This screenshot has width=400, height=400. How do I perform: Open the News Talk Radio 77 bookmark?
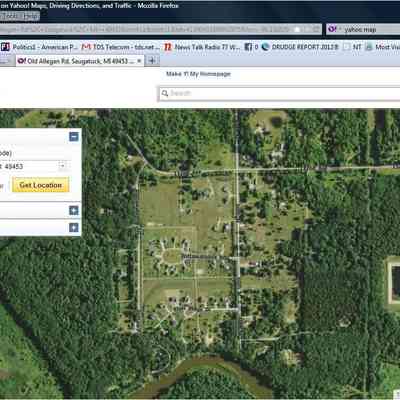(x=202, y=47)
